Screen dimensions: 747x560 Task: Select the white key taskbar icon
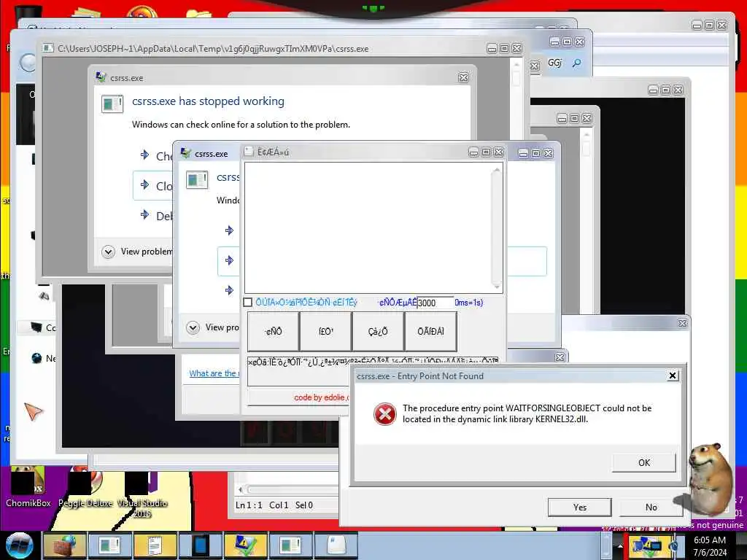point(336,545)
